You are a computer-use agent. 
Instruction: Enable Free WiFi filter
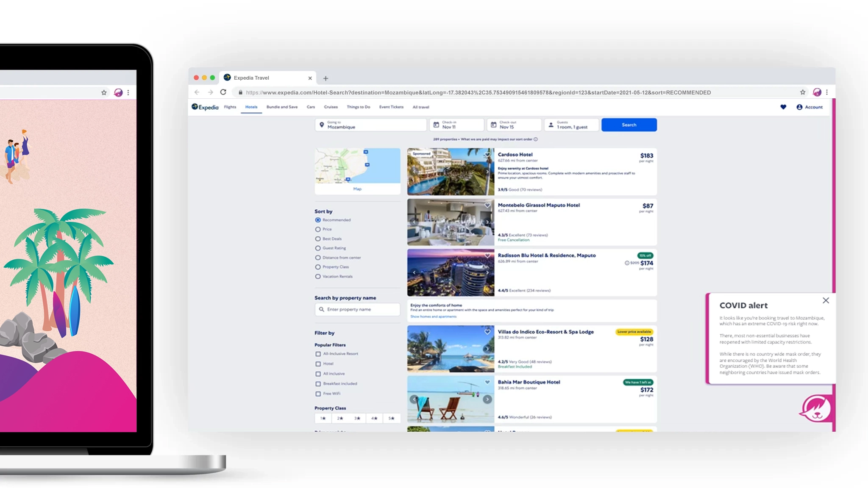point(318,394)
